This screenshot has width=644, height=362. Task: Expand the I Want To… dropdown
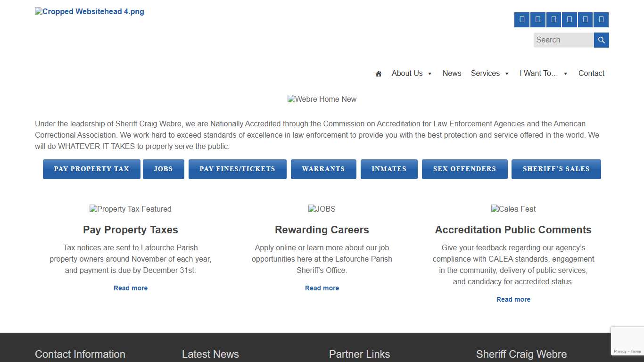[x=544, y=74]
